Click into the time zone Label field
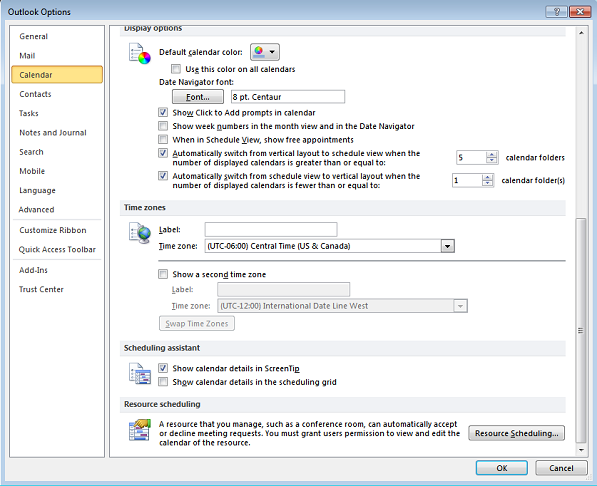This screenshot has height=486, width=597. (271, 230)
